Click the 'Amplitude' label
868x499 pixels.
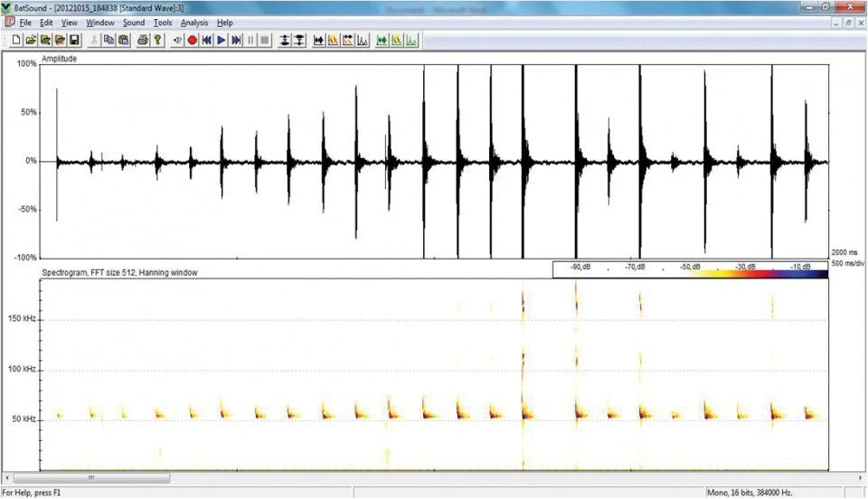60,59
